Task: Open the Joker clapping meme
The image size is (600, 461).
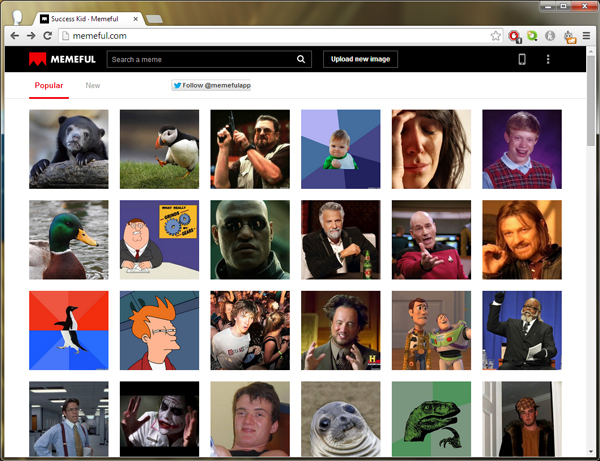Action: coord(160,419)
